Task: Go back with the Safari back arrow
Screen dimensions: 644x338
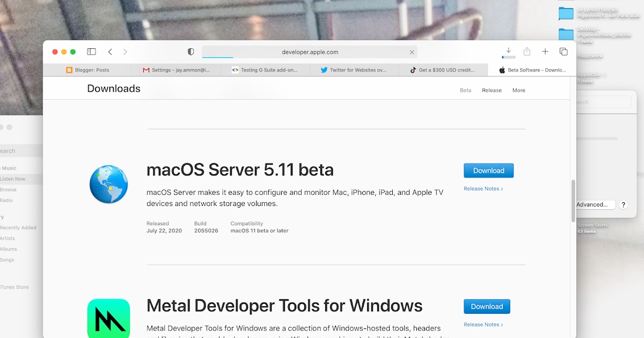Action: [x=110, y=52]
